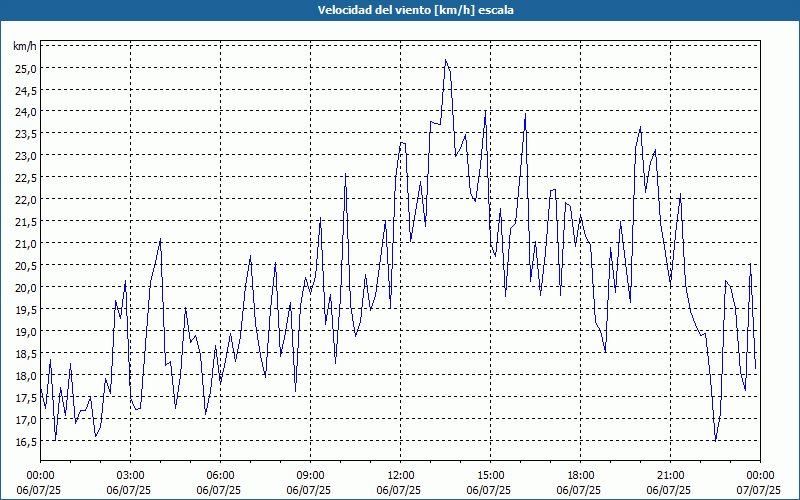
Task: Click the lowest dip of the line after 21:00
Action: point(715,440)
